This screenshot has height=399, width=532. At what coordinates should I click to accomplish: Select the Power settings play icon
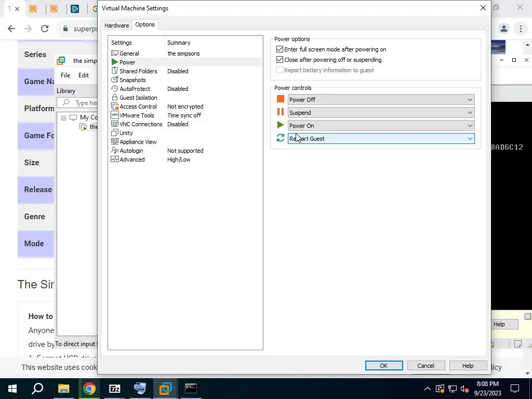tap(115, 62)
